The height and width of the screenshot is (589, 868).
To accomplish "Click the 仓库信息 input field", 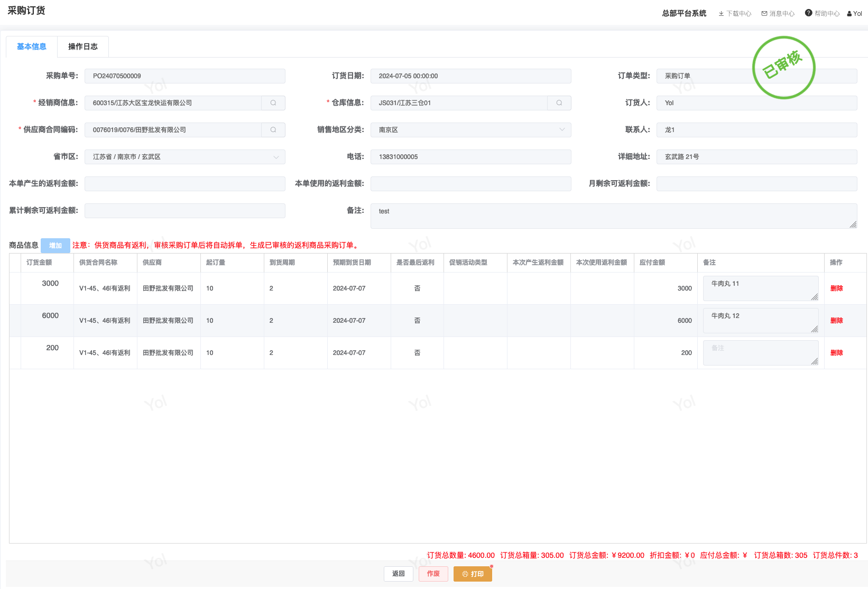I will click(459, 103).
